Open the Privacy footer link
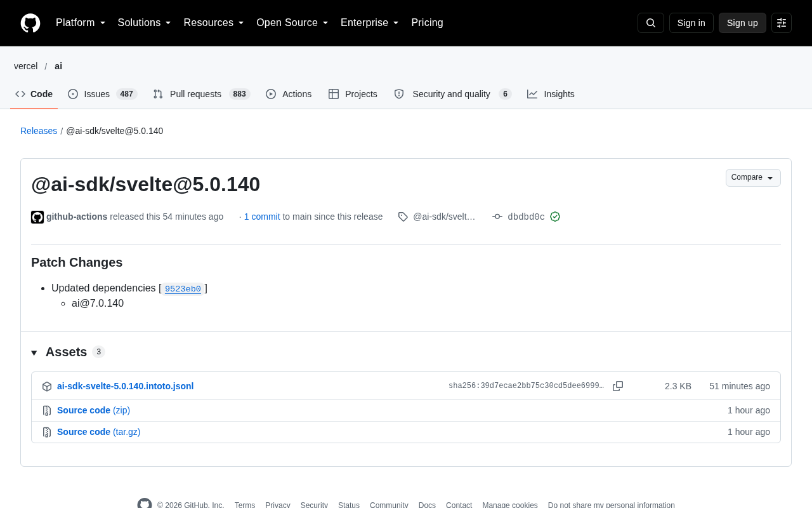The width and height of the screenshot is (812, 508). [278, 505]
